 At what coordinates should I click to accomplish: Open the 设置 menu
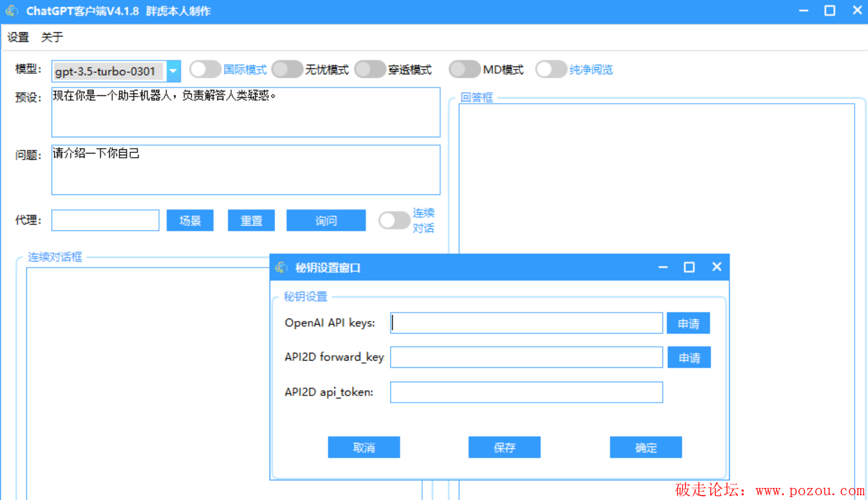click(x=18, y=37)
